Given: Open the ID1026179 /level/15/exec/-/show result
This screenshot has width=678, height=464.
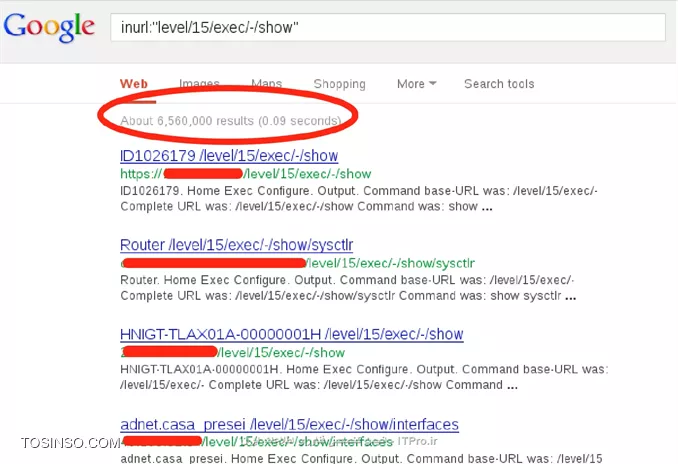Looking at the screenshot, I should pyautogui.click(x=229, y=155).
